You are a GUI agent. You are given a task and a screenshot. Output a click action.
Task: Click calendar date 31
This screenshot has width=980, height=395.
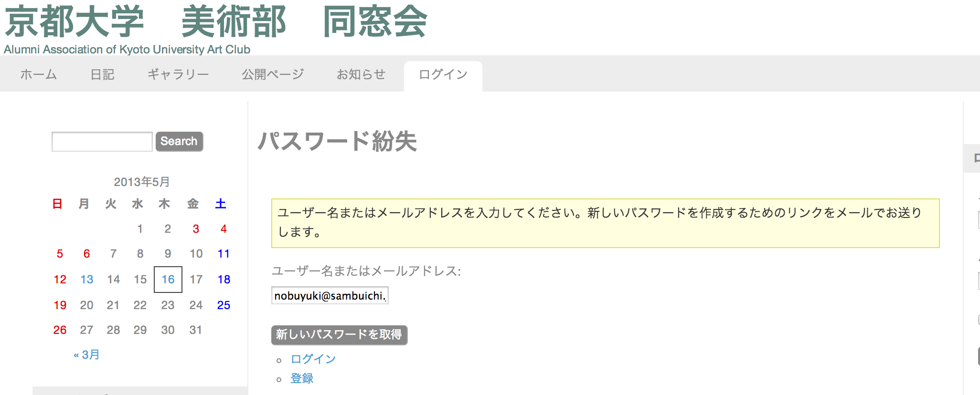(195, 330)
